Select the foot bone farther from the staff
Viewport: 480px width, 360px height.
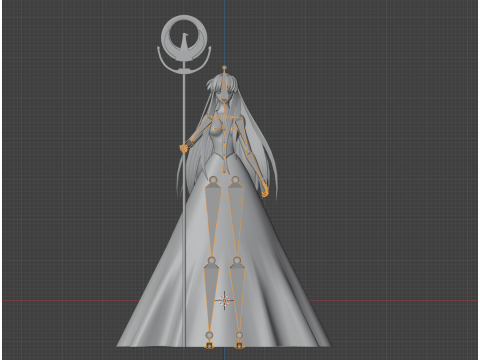239,346
